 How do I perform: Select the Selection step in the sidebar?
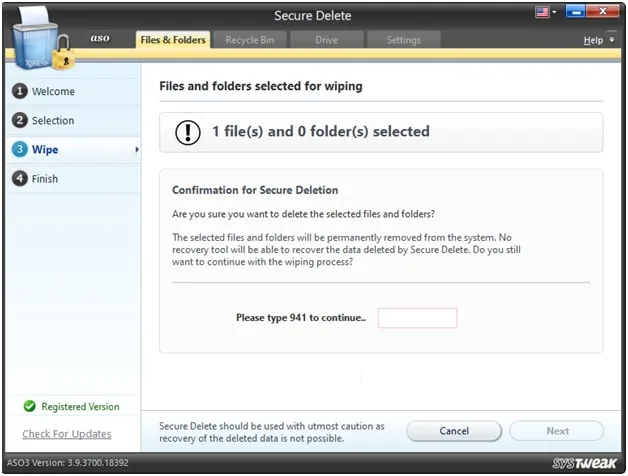point(73,120)
